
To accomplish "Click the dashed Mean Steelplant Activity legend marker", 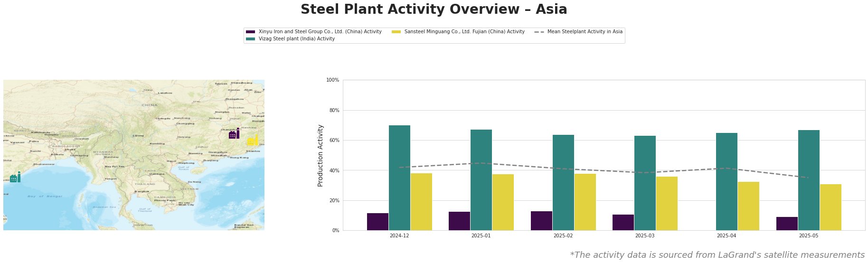I will (x=539, y=32).
